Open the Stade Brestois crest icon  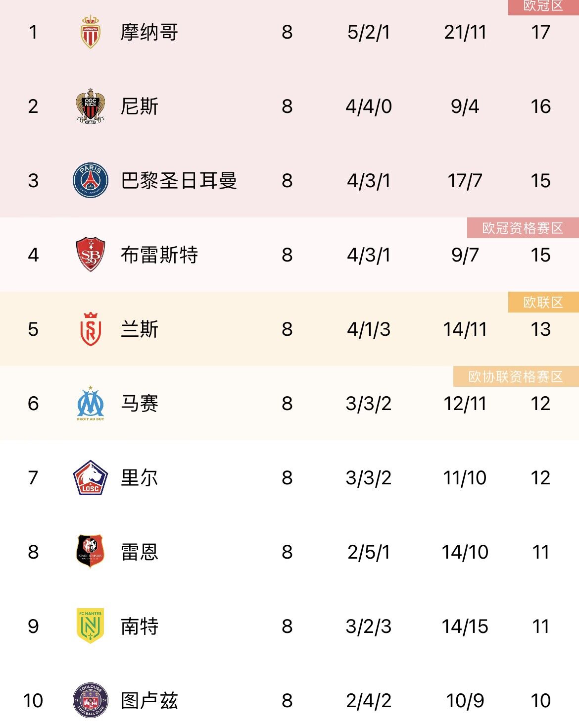pos(91,255)
